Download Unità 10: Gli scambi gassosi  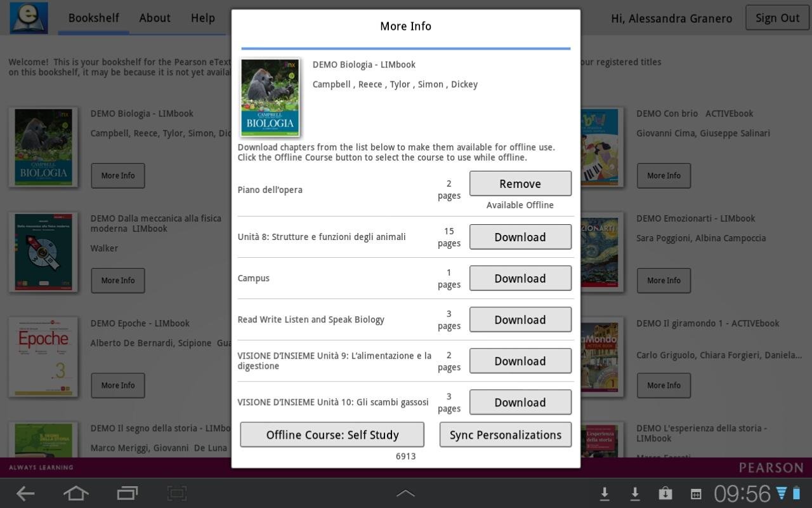(x=520, y=402)
